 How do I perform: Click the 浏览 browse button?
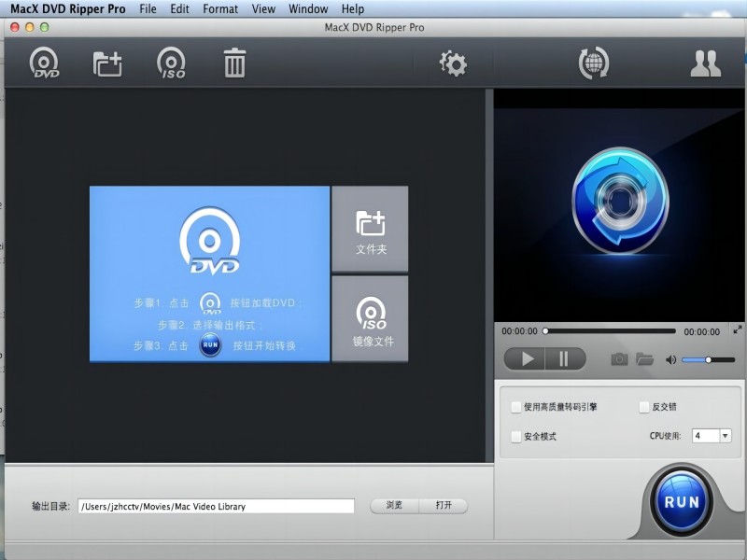pos(394,505)
